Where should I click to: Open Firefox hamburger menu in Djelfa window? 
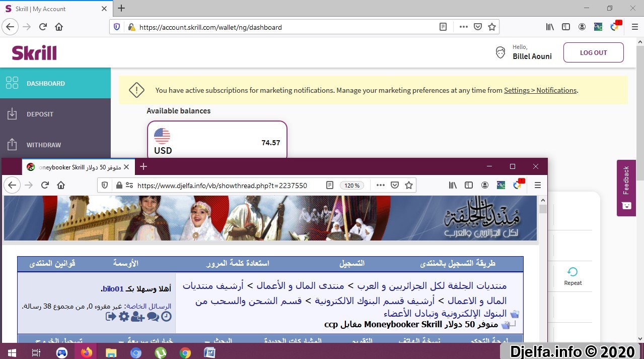537,185
